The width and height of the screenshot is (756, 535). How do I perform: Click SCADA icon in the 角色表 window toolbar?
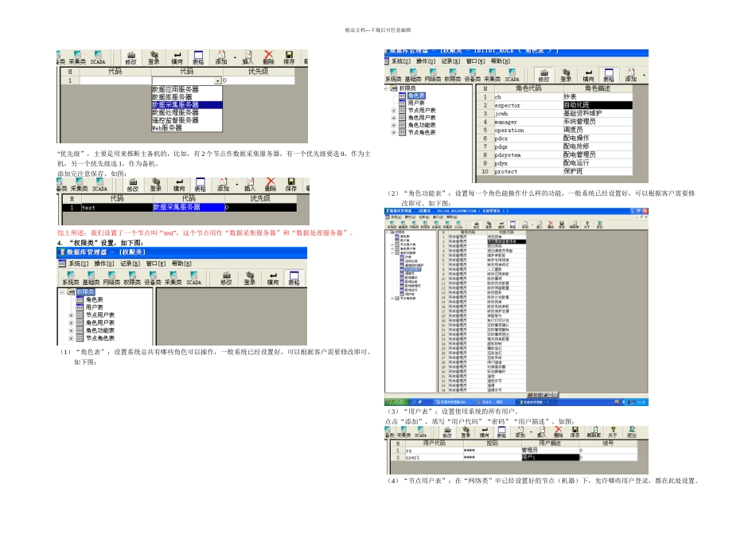[x=512, y=76]
